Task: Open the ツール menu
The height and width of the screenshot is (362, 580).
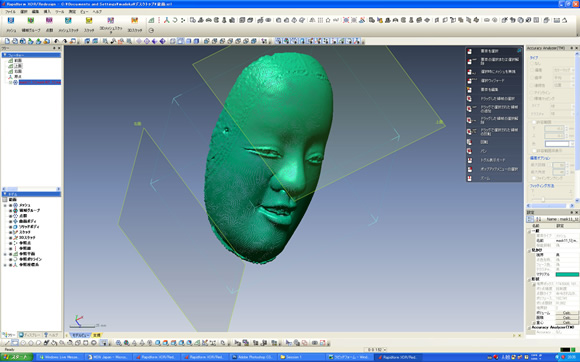Action: tap(59, 12)
